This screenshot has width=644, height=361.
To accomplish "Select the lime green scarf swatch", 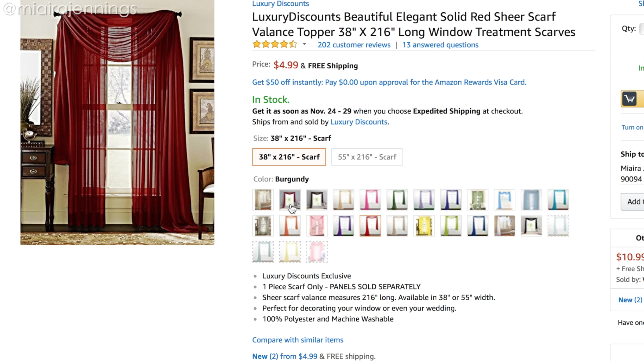I will point(451,226).
